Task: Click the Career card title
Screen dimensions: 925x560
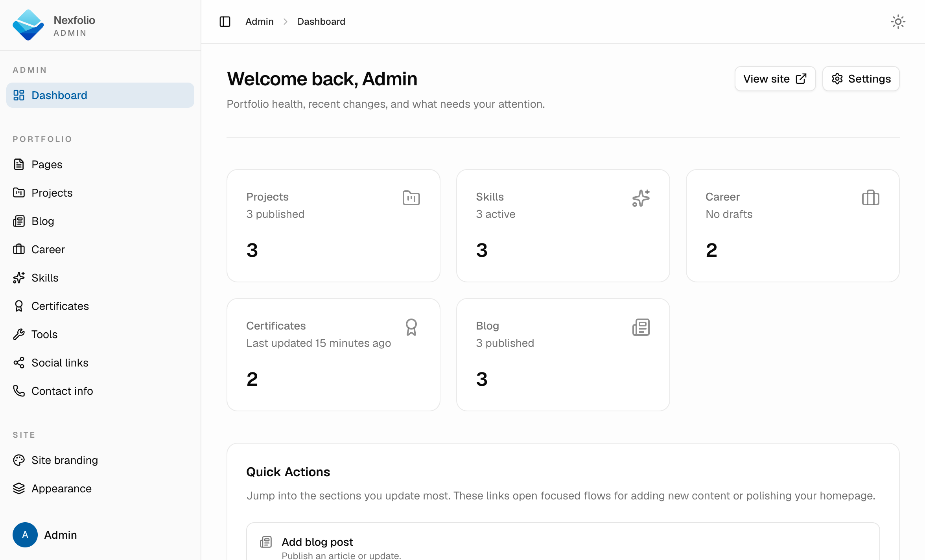Action: coord(722,197)
